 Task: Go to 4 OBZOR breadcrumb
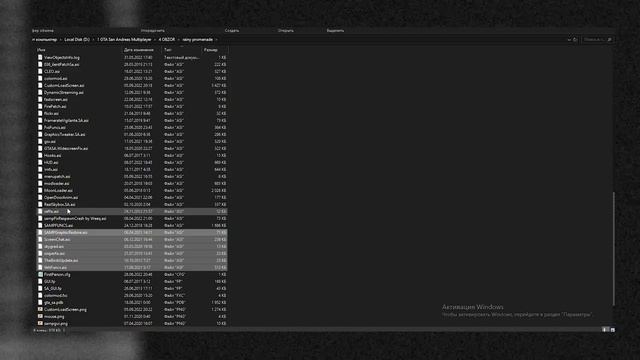167,40
